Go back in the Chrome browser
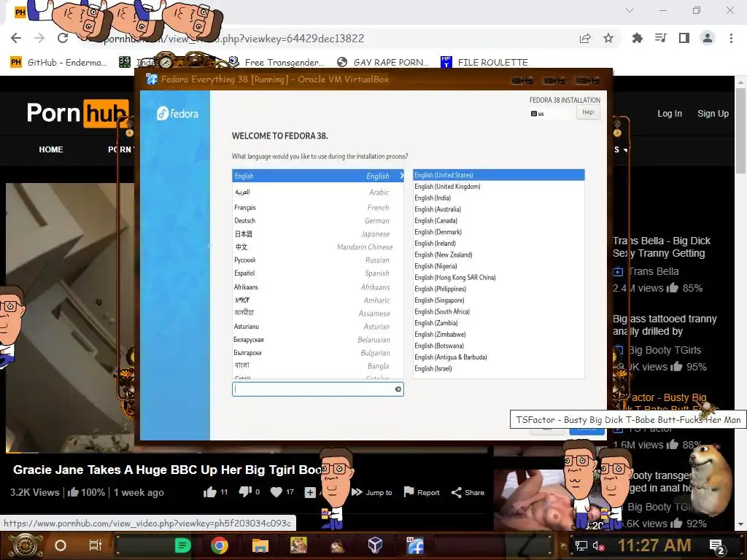Screen dimensions: 747x560 [x=16, y=38]
